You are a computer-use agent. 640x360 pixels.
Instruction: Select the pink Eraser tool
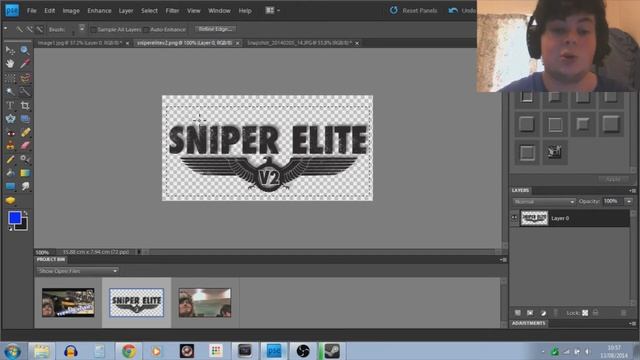click(25, 146)
